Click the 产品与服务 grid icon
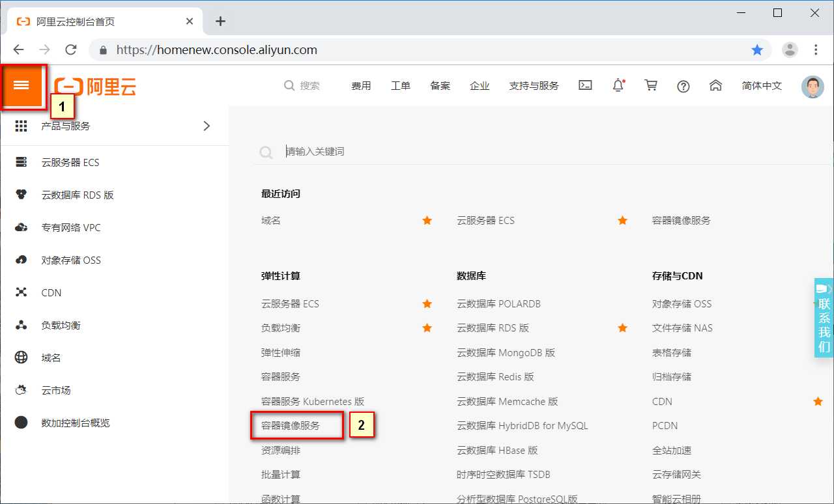The width and height of the screenshot is (834, 504). 22,126
